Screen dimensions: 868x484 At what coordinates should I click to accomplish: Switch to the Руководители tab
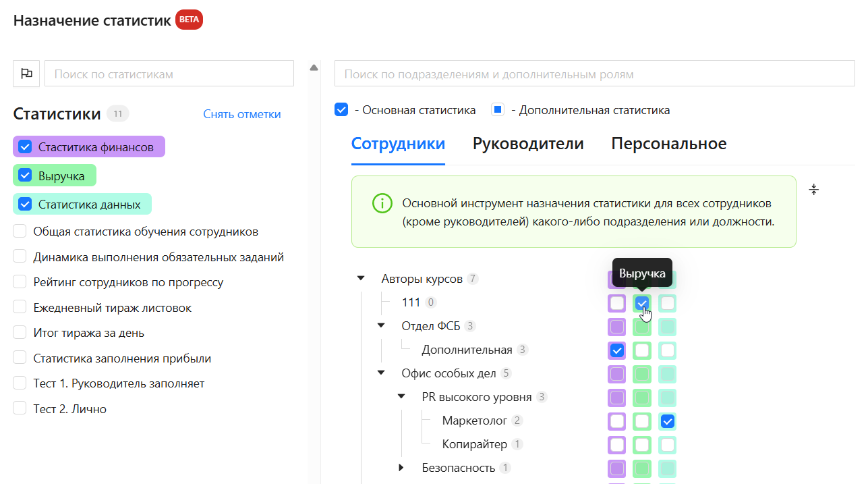click(x=527, y=144)
